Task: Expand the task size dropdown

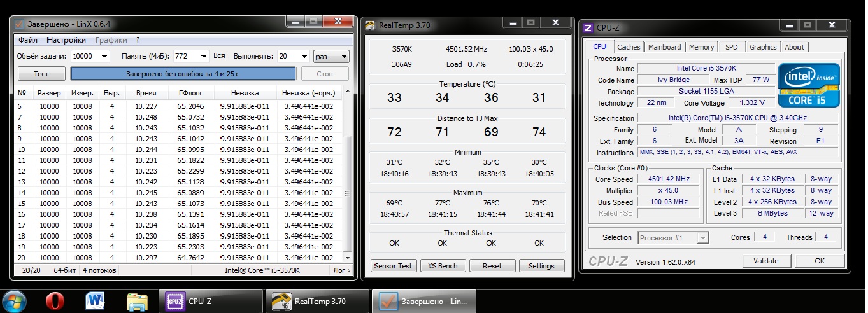Action: tap(104, 57)
